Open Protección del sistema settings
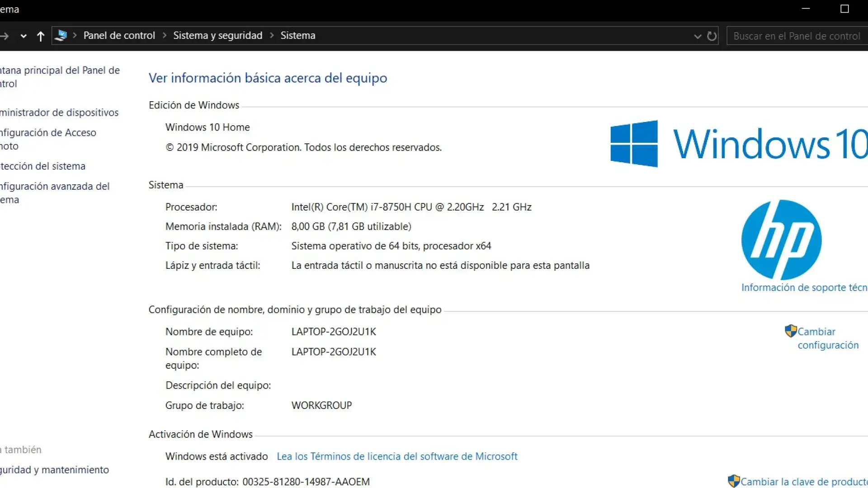This screenshot has width=868, height=488. (x=43, y=166)
